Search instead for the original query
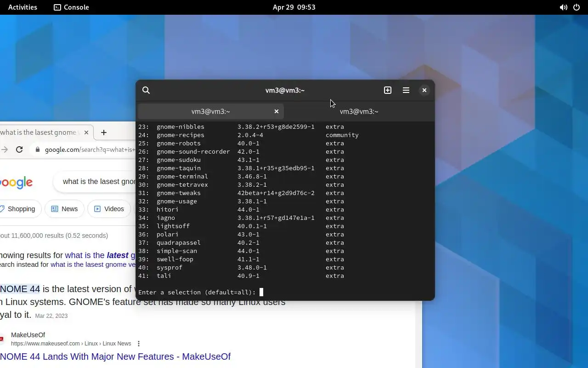The image size is (588, 368). click(93, 264)
